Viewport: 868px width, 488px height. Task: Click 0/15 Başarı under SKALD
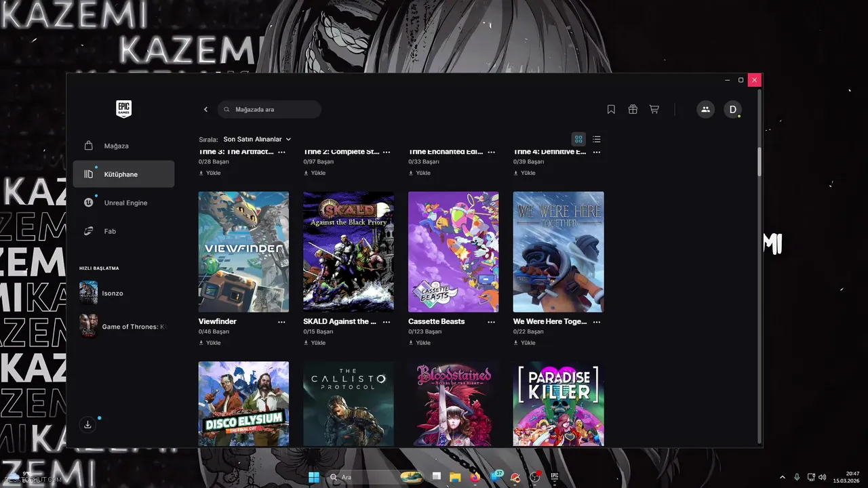318,332
